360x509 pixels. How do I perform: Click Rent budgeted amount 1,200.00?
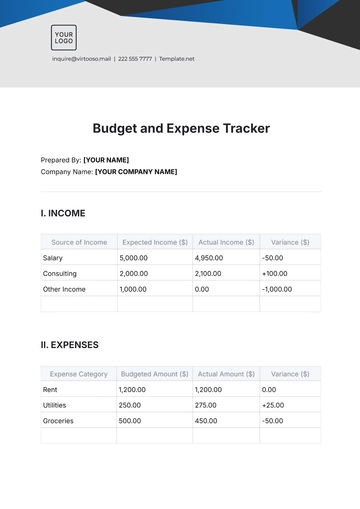point(132,390)
